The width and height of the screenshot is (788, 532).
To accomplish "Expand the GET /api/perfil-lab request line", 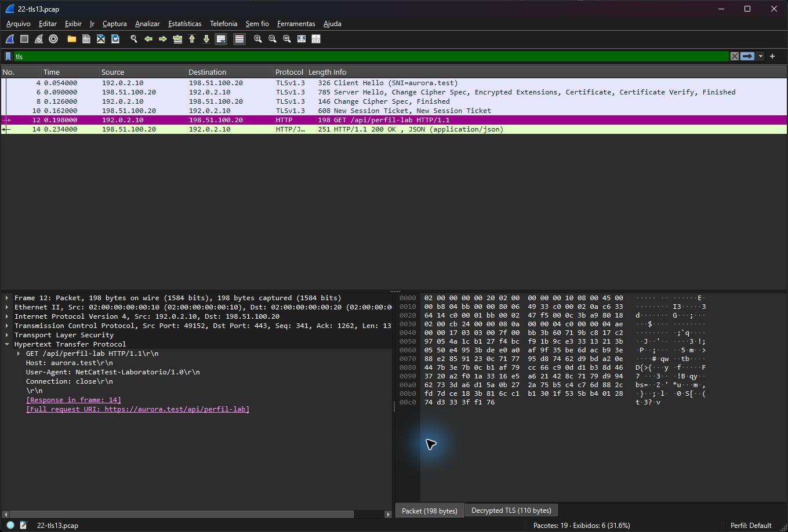I will (x=19, y=354).
